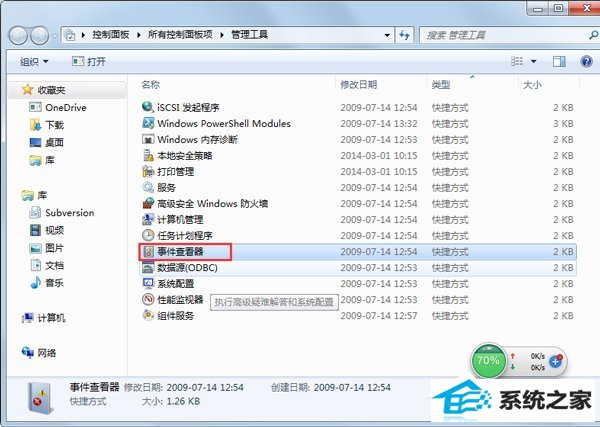
Task: Click the change view icon
Action: [x=517, y=61]
